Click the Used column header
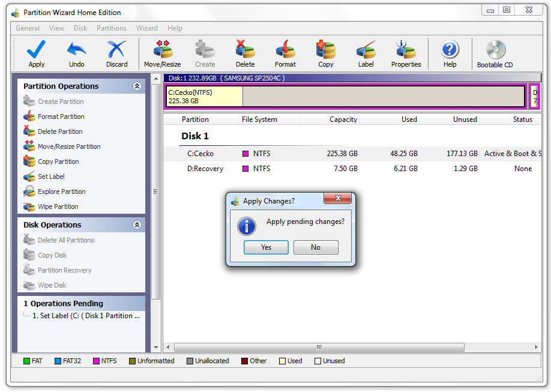This screenshot has height=392, width=551. coord(389,119)
